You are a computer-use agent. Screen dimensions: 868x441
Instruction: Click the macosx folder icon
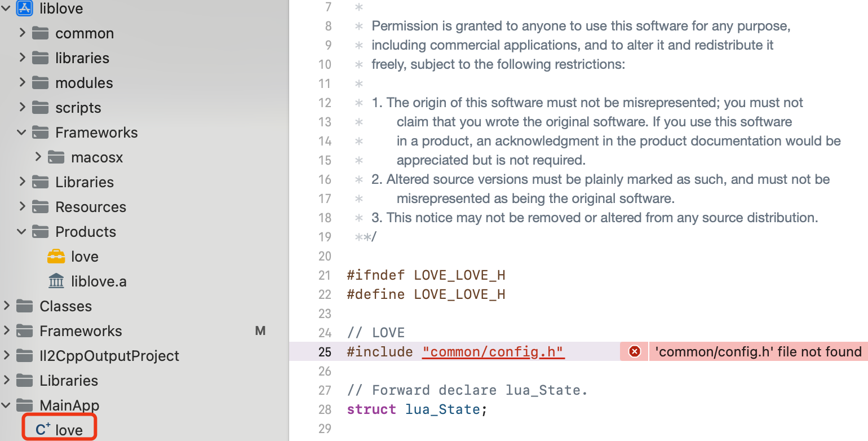(x=56, y=157)
